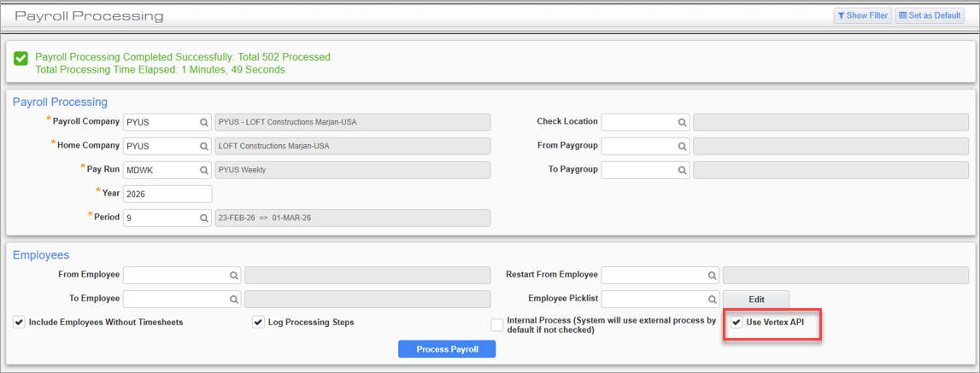This screenshot has height=373, width=980.
Task: Open Employee Picklist lookup search icon
Action: (x=711, y=300)
